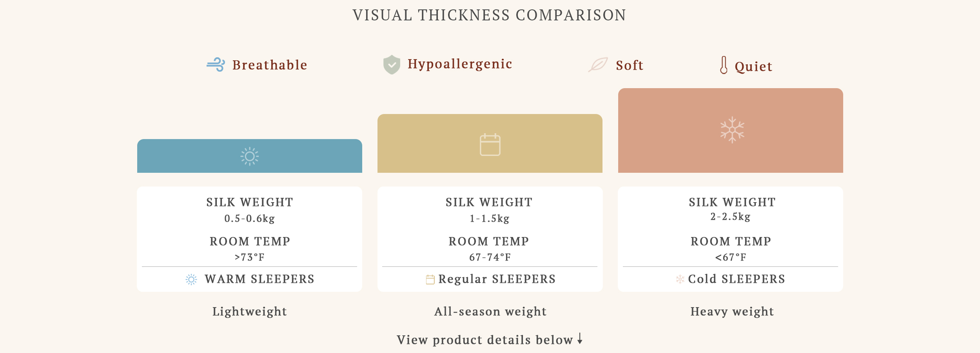
Task: Click small sun icon beside Warm Sleepers
Action: pyautogui.click(x=191, y=279)
